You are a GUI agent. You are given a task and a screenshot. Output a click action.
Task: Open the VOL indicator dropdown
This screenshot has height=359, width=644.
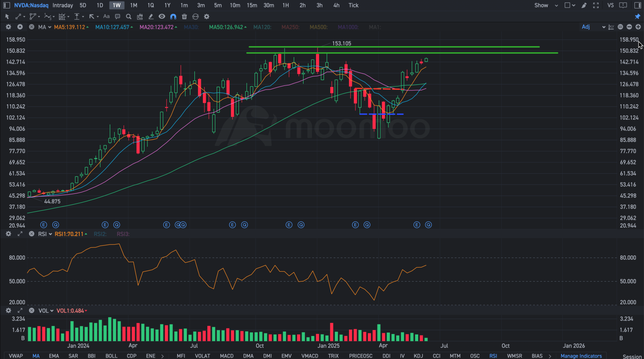coord(46,311)
